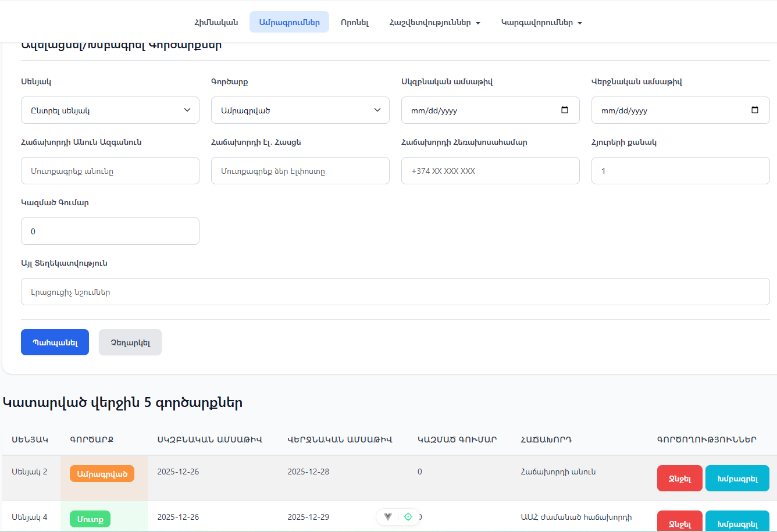The image size is (777, 532).
Task: Expand the Հաշվետվություններ menu
Action: coord(434,23)
